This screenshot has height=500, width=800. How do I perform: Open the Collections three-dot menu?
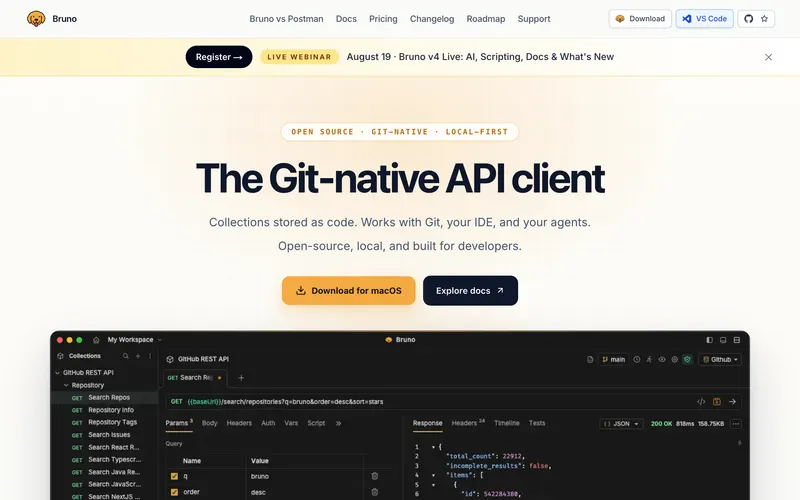[150, 356]
